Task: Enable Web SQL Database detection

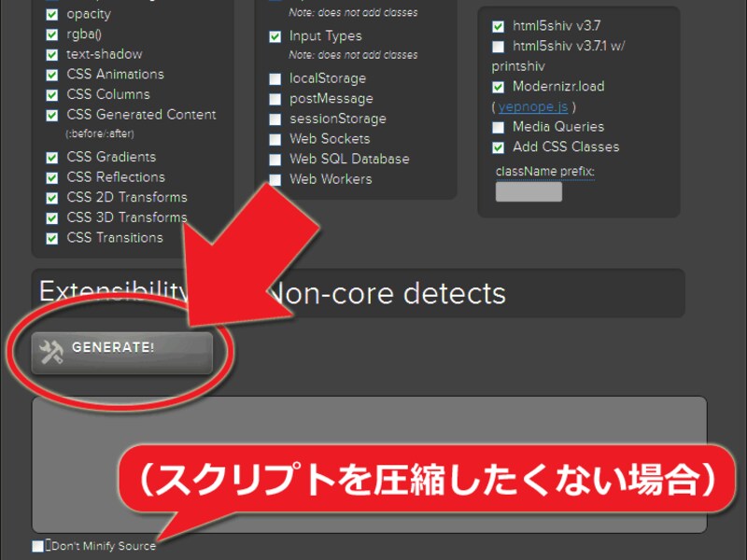Action: [275, 159]
